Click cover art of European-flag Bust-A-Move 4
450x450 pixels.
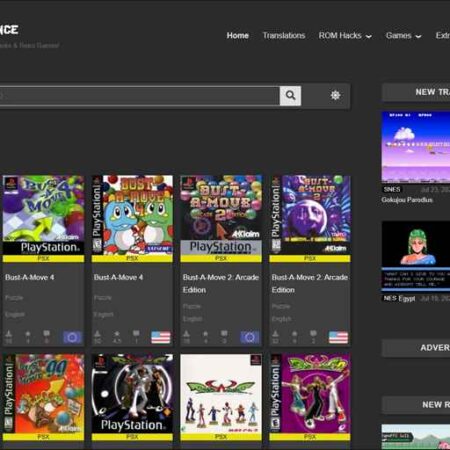(x=43, y=215)
